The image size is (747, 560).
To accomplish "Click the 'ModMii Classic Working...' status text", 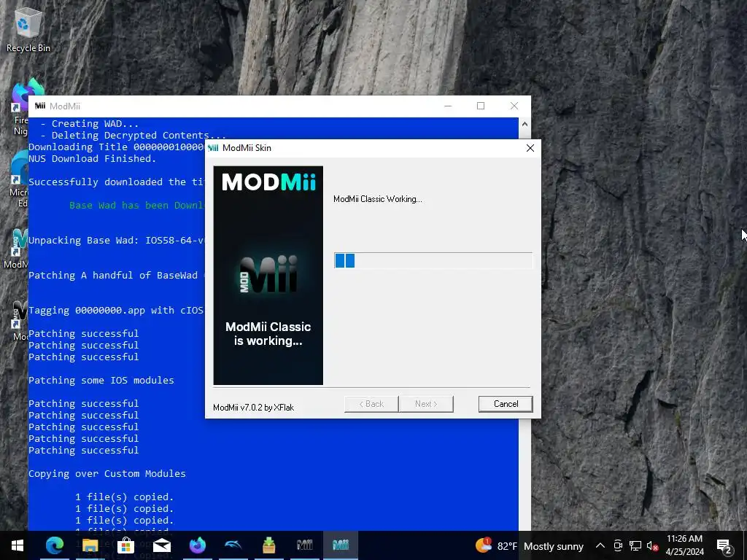I will tap(378, 199).
